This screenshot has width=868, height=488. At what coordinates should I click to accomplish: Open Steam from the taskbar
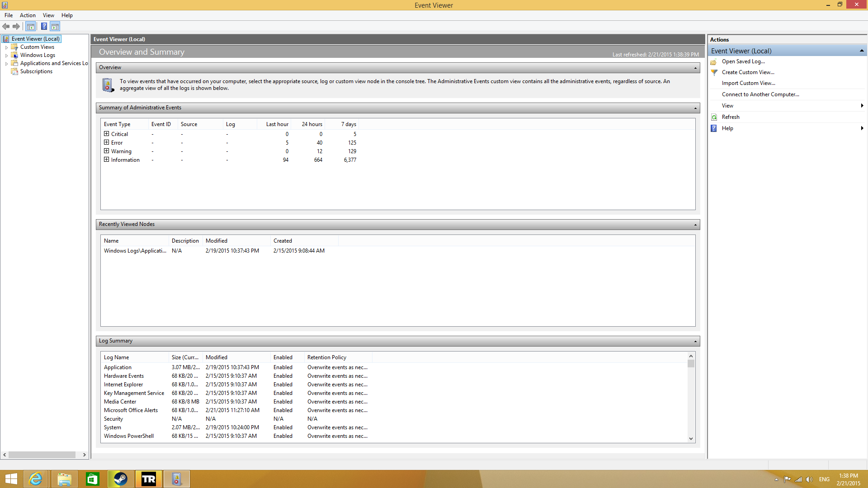pos(120,479)
